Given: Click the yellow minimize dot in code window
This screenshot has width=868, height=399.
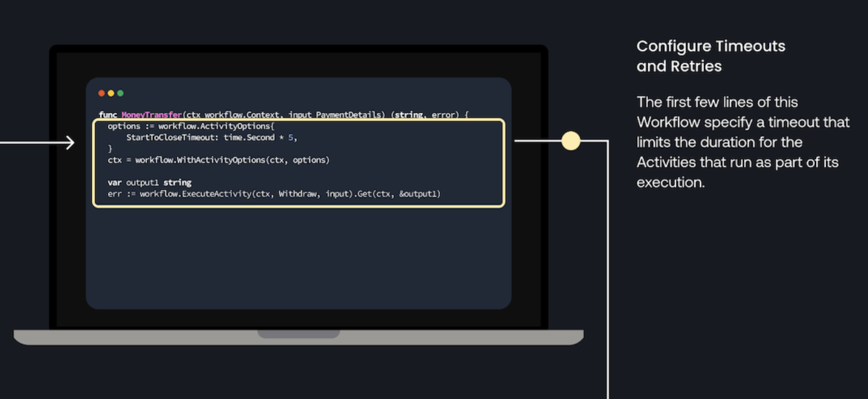Looking at the screenshot, I should pyautogui.click(x=111, y=93).
